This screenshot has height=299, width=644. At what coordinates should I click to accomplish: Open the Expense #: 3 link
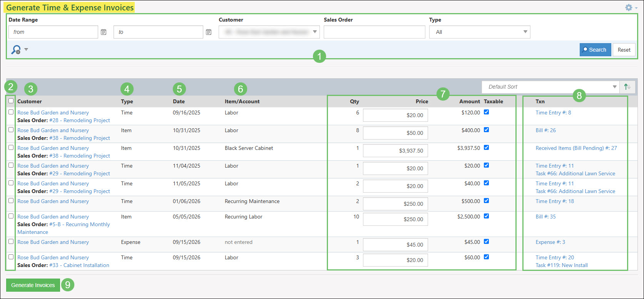pos(550,242)
